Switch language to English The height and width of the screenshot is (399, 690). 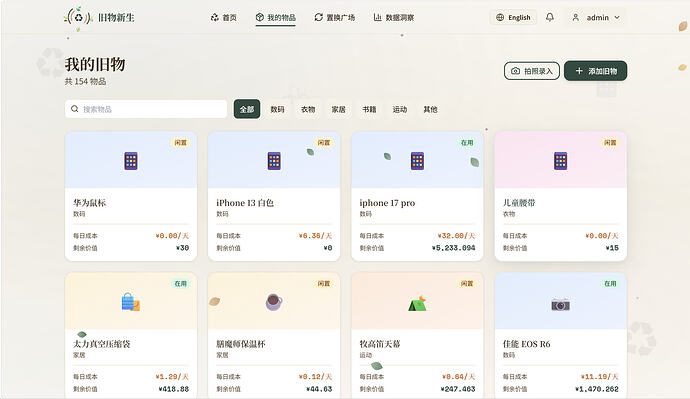pos(513,18)
